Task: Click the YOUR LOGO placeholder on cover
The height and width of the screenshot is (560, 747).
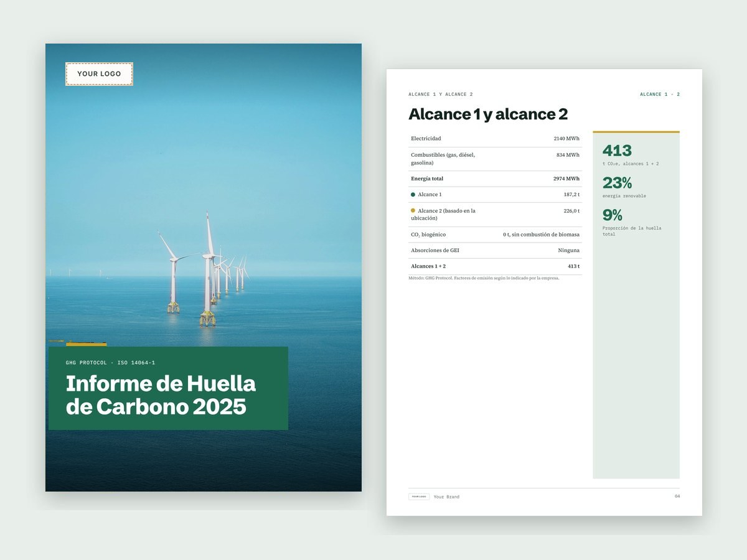Action: coord(99,74)
